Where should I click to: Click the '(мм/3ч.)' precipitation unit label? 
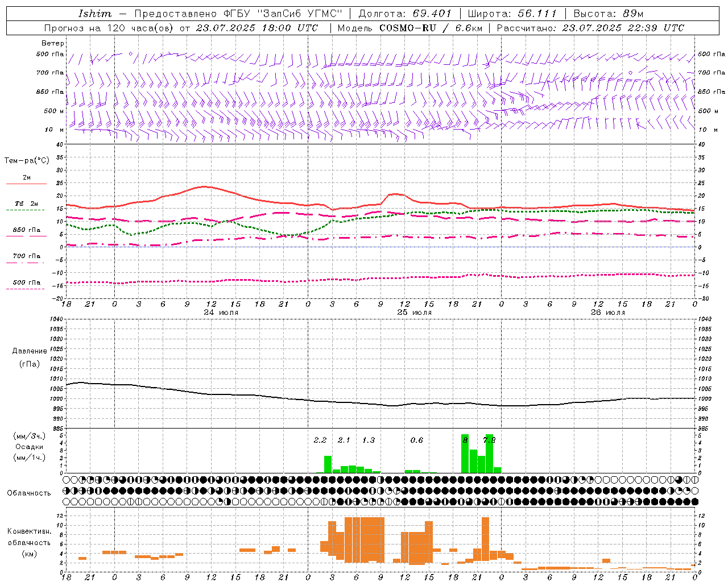30,436
